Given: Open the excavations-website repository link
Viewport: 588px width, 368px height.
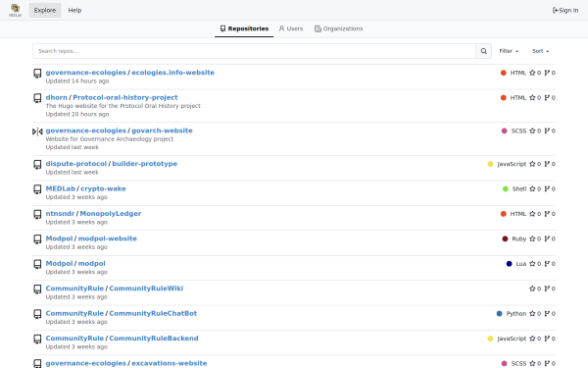Looking at the screenshot, I should [170, 363].
